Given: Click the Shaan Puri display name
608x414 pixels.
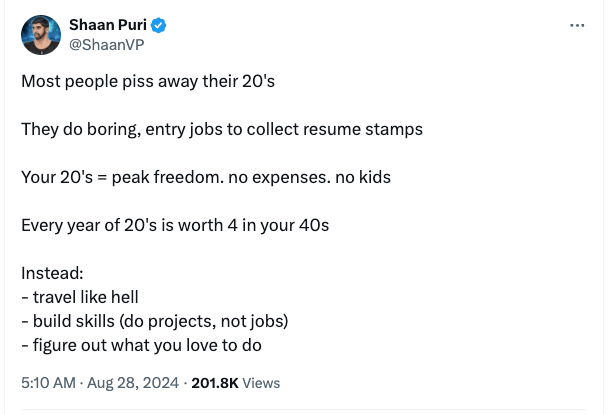Looking at the screenshot, I should tap(108, 25).
